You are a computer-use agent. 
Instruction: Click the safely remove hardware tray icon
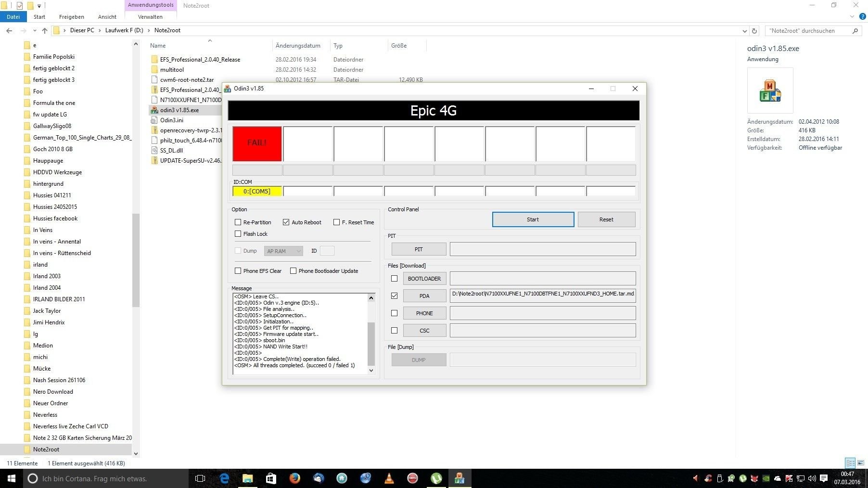(720, 478)
